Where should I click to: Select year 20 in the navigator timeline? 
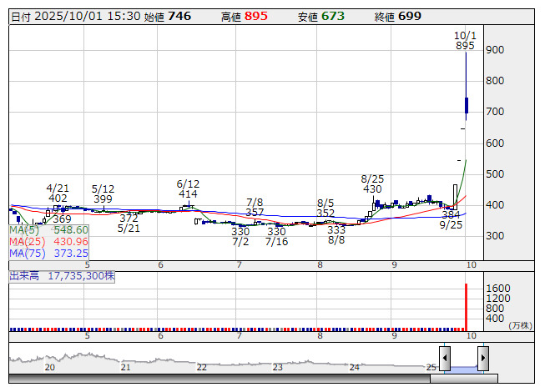coord(50,367)
